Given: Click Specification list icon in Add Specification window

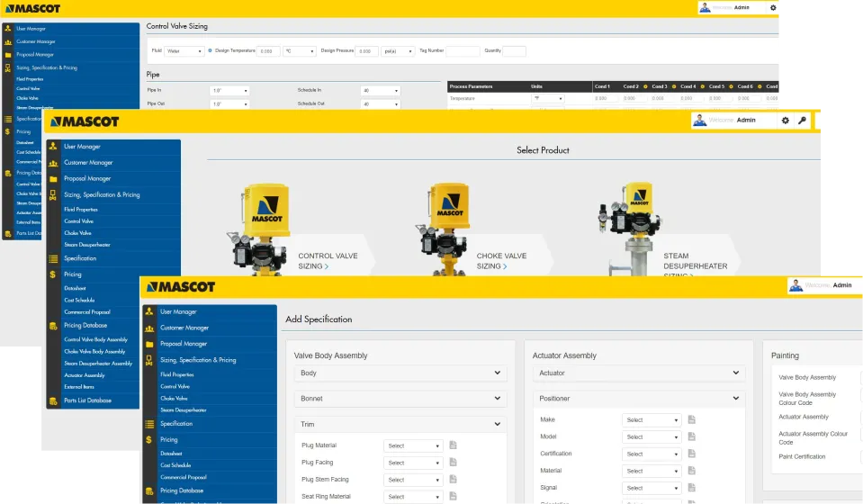Looking at the screenshot, I should tap(149, 424).
